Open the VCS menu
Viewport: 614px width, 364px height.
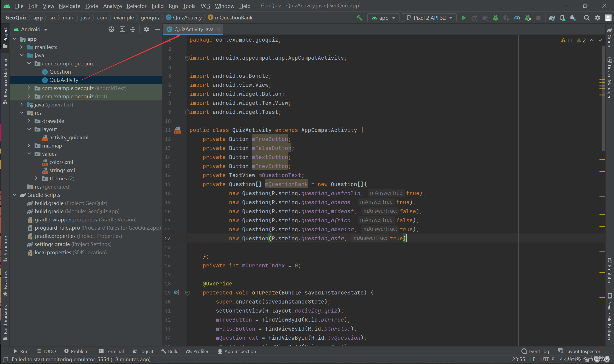coord(205,6)
